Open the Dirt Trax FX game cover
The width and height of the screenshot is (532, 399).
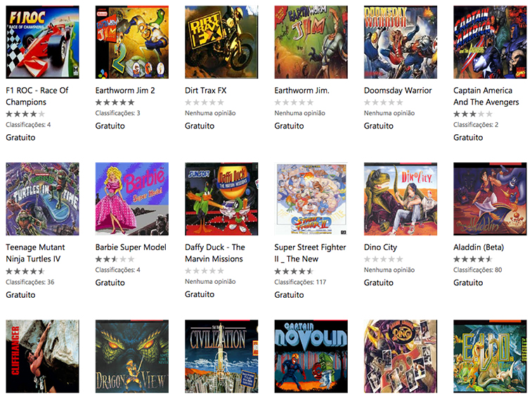click(x=221, y=42)
